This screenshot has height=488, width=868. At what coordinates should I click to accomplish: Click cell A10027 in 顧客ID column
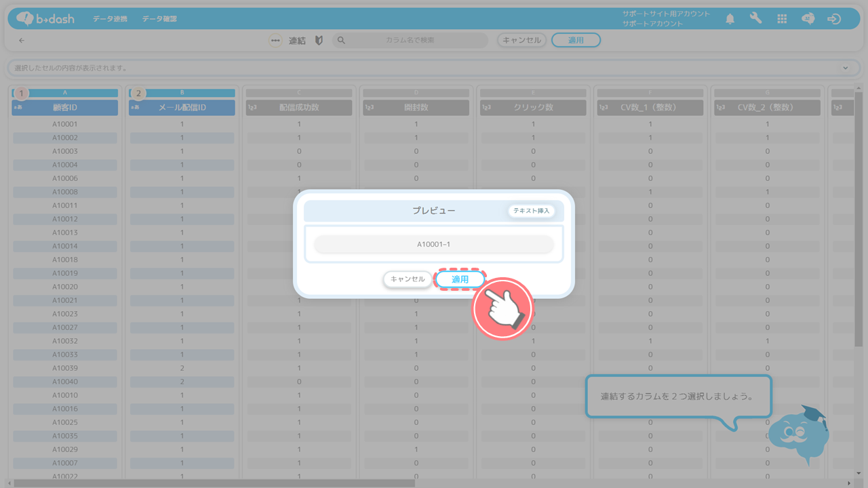65,327
